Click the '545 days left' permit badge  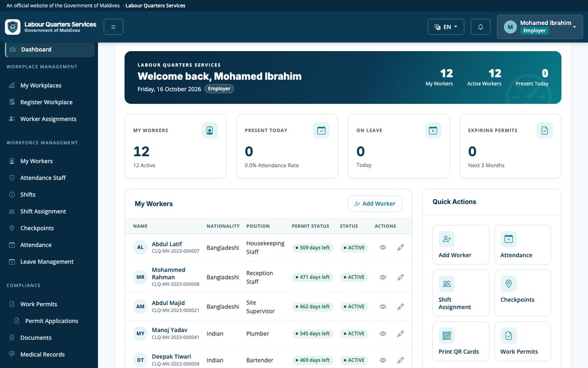[x=312, y=333]
